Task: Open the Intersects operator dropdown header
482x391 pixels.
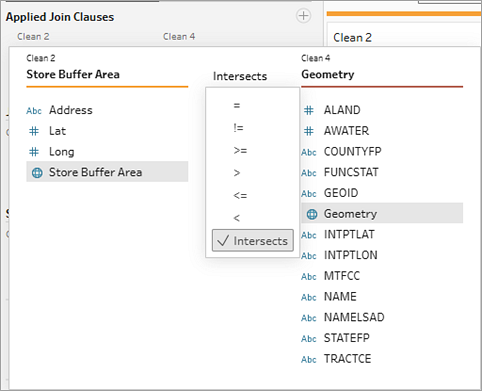Action: (240, 76)
